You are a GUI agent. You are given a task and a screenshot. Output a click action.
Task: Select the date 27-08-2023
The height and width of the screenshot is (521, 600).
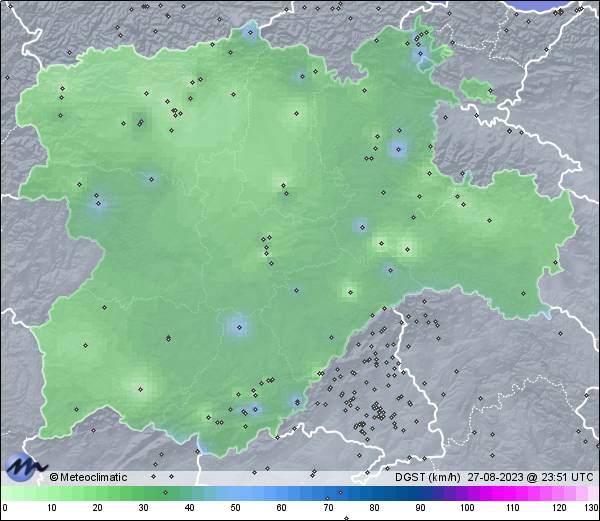tap(496, 477)
